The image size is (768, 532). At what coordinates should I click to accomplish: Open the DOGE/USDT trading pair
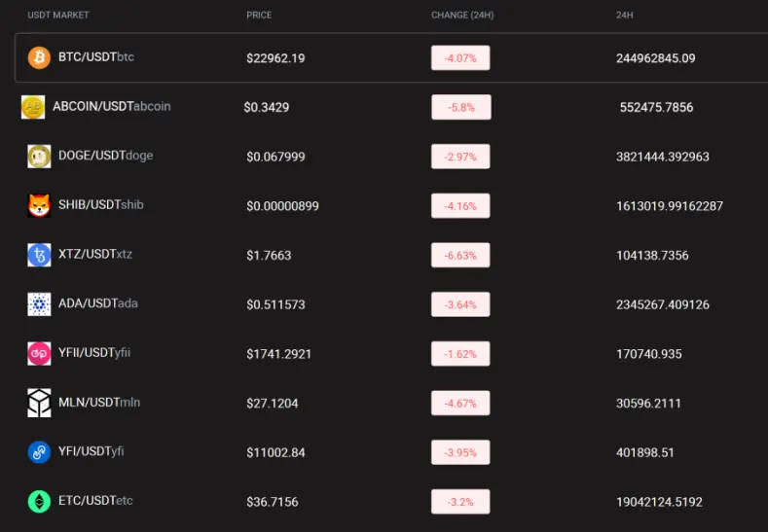click(x=106, y=156)
